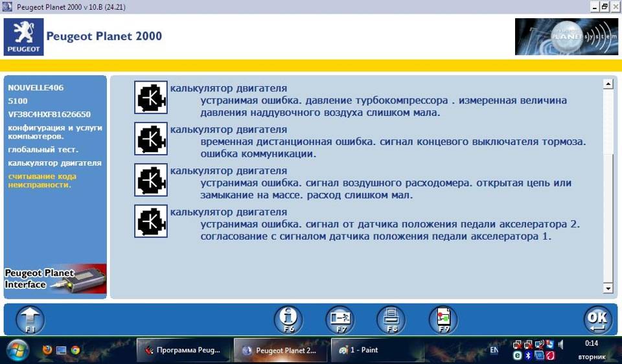Viewport: 622px width, 364px height.
Task: Launch Firefox from the quick launch bar
Action: tap(47, 350)
